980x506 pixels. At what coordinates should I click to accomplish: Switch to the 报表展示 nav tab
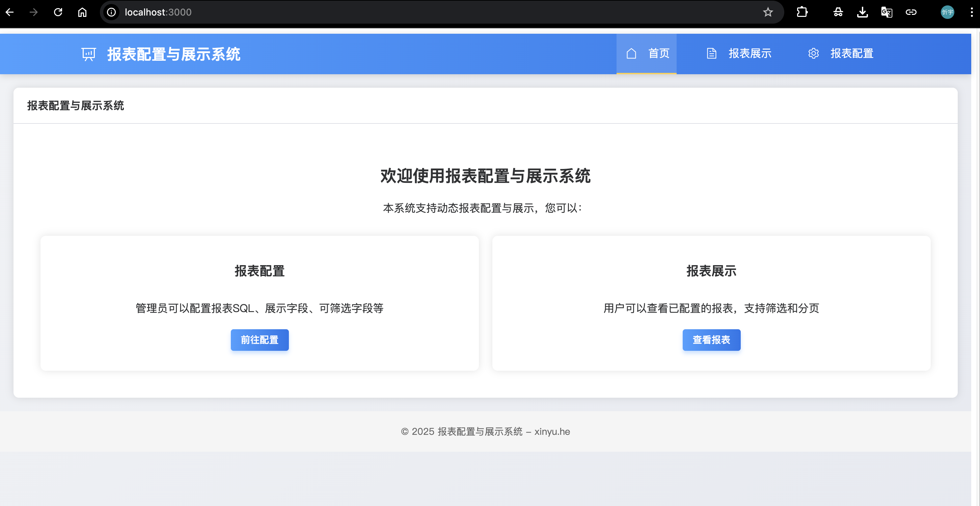(750, 54)
